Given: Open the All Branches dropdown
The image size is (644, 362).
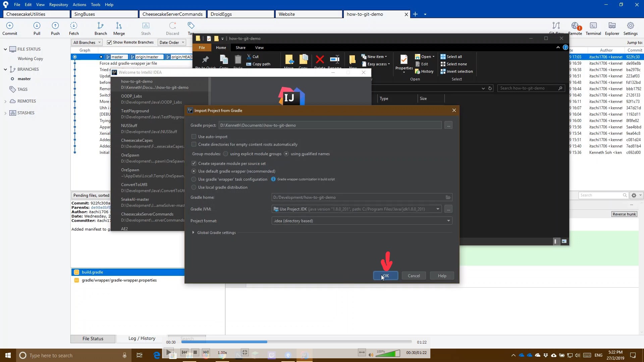Looking at the screenshot, I should (x=87, y=42).
